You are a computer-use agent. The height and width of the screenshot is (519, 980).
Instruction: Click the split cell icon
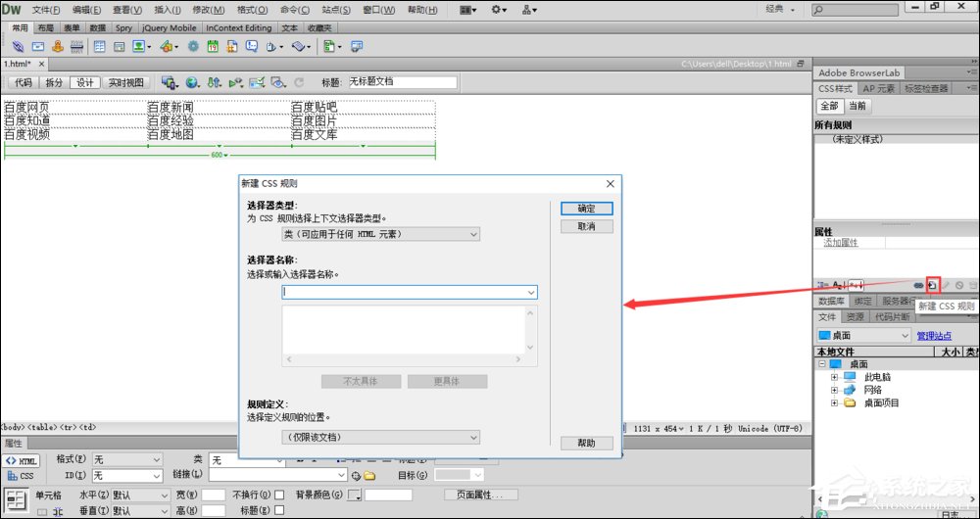(58, 511)
